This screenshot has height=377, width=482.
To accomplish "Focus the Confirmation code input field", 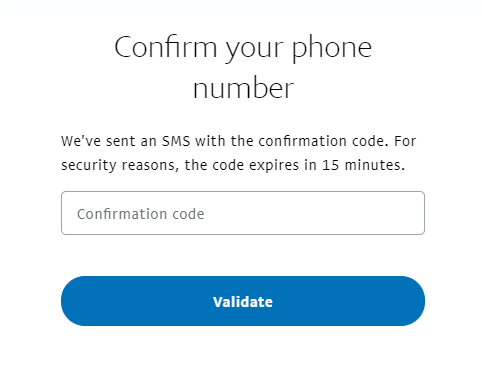I will (243, 213).
